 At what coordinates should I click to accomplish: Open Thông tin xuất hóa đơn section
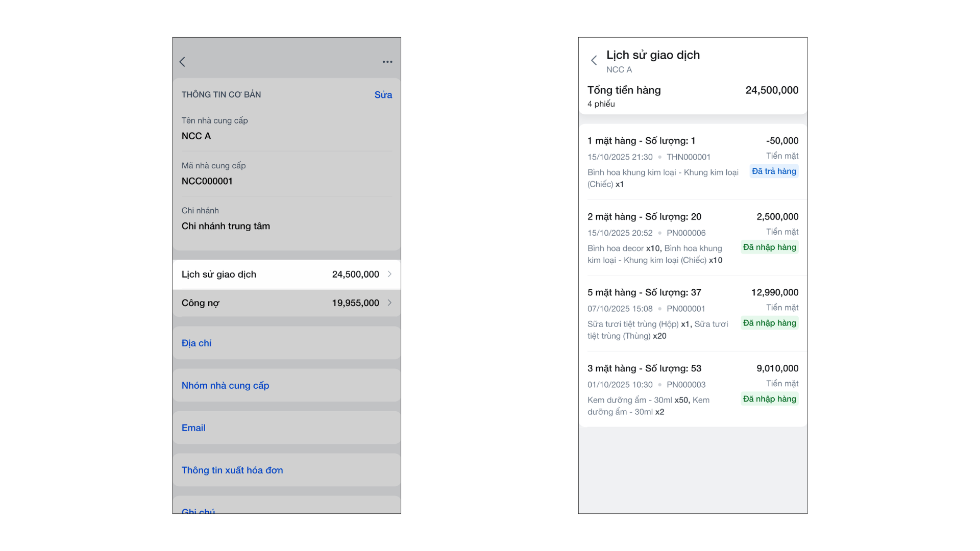(x=232, y=470)
